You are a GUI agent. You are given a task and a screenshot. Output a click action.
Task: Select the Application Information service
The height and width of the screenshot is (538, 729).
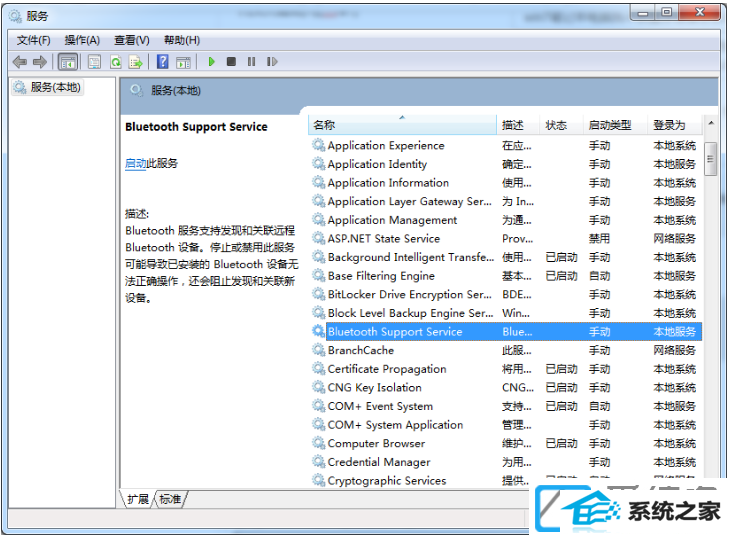point(506,183)
